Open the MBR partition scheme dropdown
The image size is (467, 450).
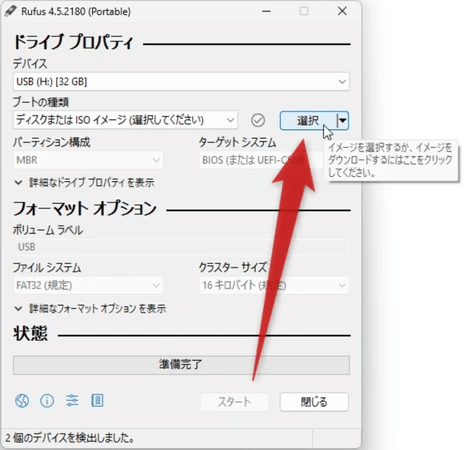88,160
